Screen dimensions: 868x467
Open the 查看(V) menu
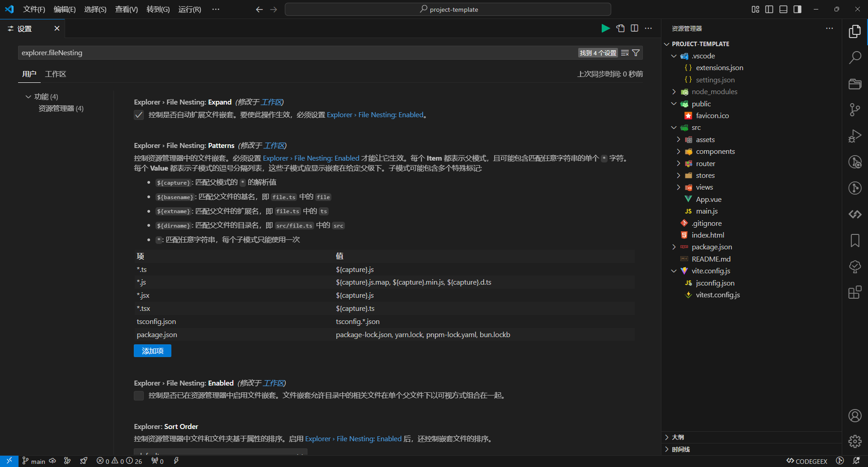(127, 10)
